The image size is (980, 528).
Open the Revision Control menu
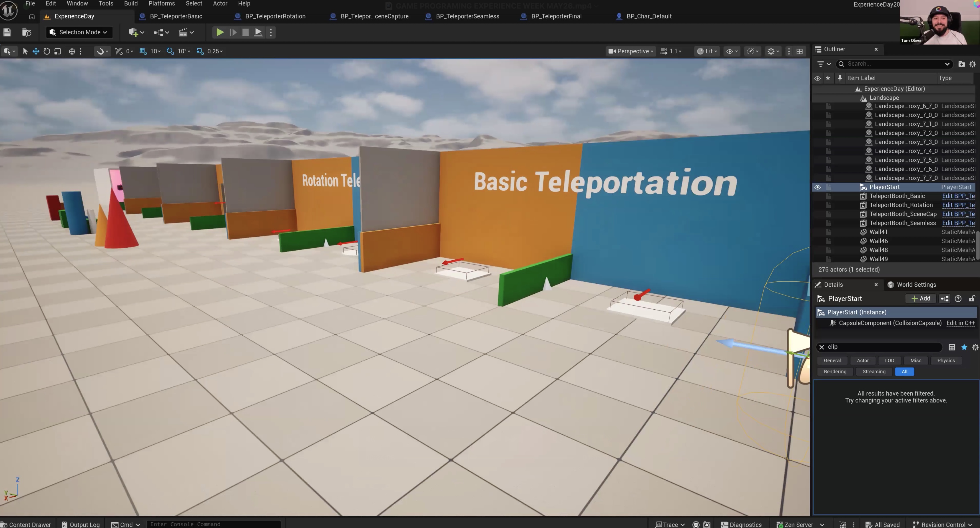[942, 524]
